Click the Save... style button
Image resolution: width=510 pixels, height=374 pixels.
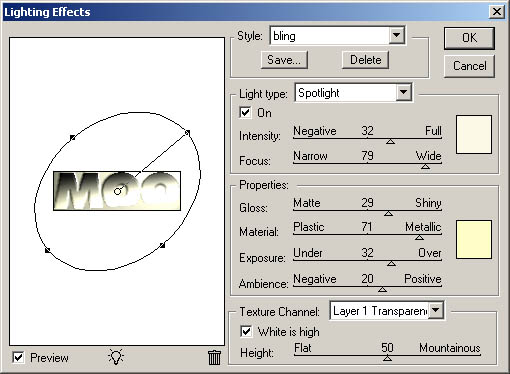tap(284, 60)
